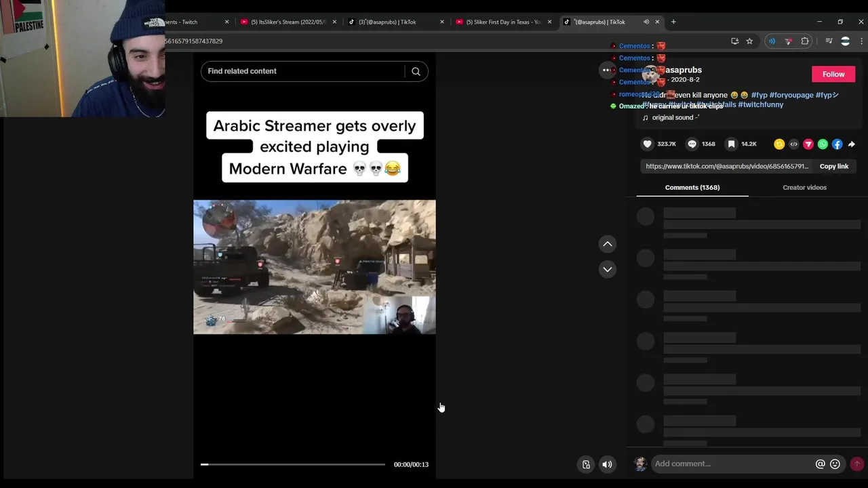Select the Comments (1368) tab
Viewport: 868px width, 488px height.
(x=692, y=188)
